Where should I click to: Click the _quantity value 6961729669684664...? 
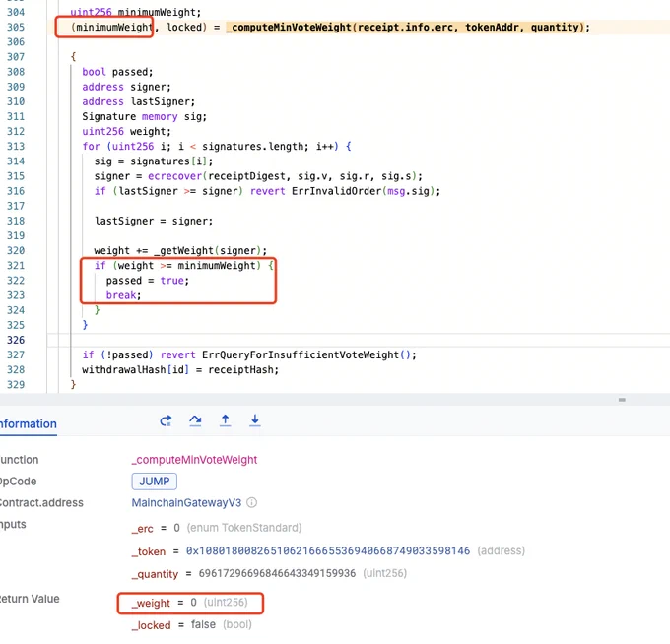pyautogui.click(x=277, y=573)
